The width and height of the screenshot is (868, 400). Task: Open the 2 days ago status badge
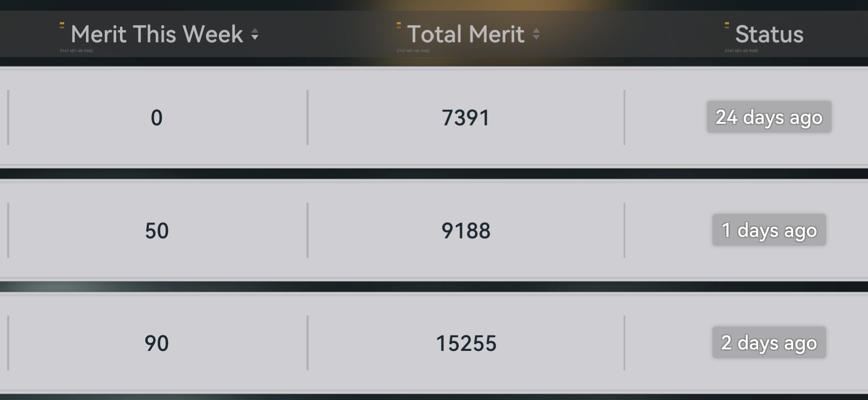[x=769, y=342]
